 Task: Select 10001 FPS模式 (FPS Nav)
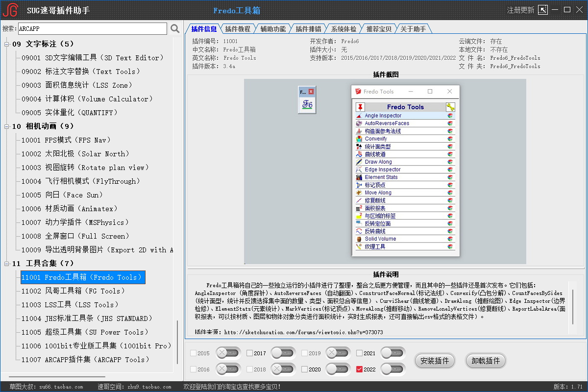pos(67,140)
